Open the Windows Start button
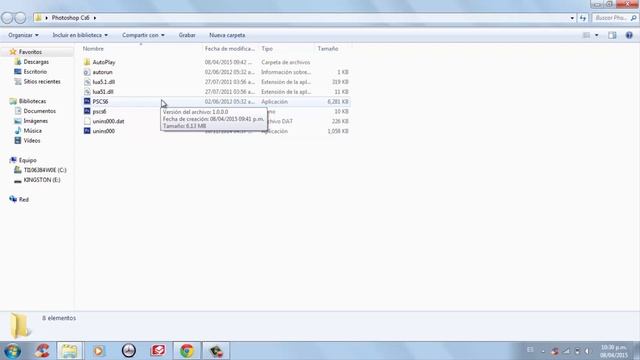 point(12,351)
